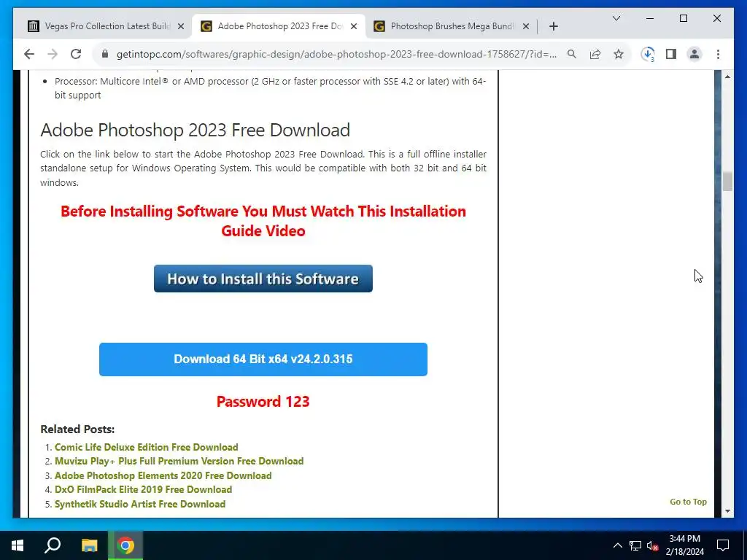Toggle Chrome side panel
The width and height of the screenshot is (747, 560).
click(x=671, y=54)
